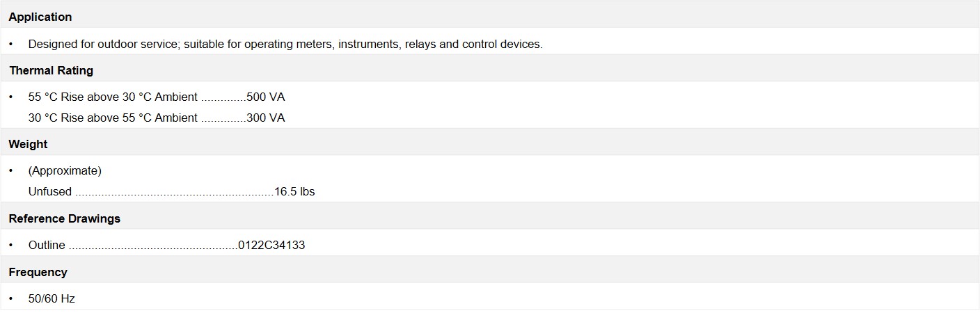Click the 300 VA thermal rating value
Image resolution: width=980 pixels, height=313 pixels.
(x=266, y=118)
